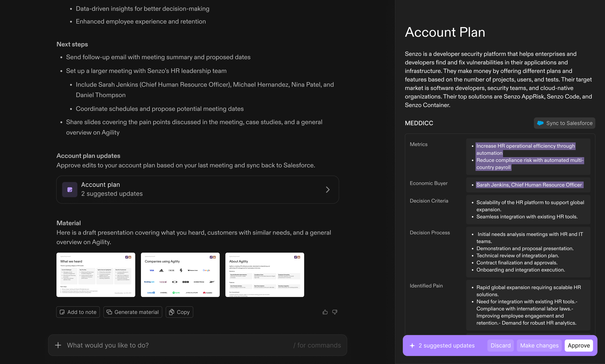
Task: Open the 'What we heard' slide thumbnail
Action: click(96, 275)
